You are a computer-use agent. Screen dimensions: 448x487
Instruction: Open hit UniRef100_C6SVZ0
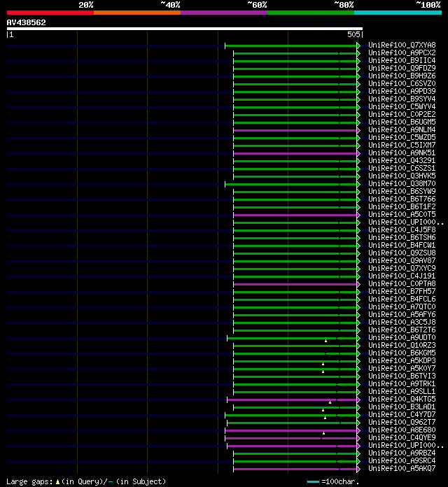pyautogui.click(x=402, y=83)
